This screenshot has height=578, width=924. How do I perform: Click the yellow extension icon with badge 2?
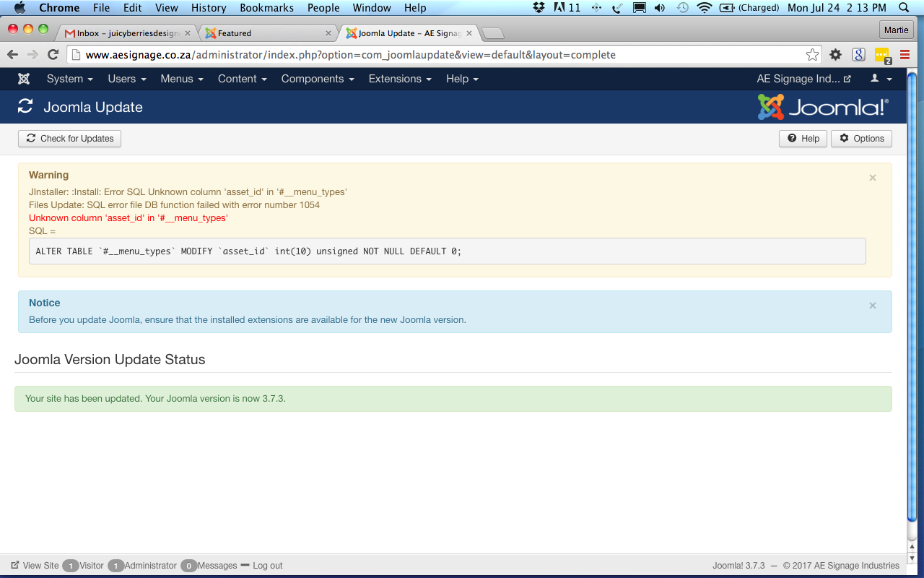click(882, 56)
